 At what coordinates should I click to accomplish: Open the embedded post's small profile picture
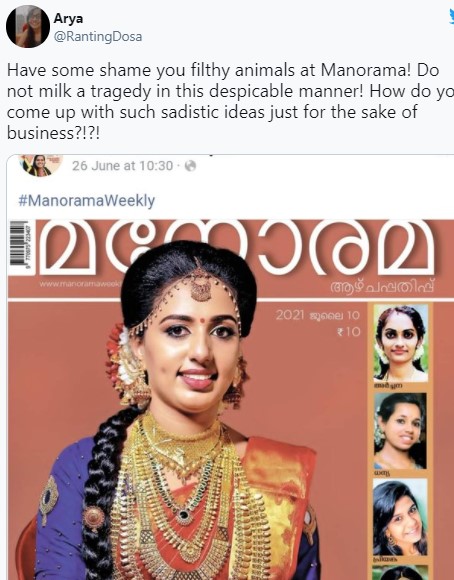[x=41, y=165]
